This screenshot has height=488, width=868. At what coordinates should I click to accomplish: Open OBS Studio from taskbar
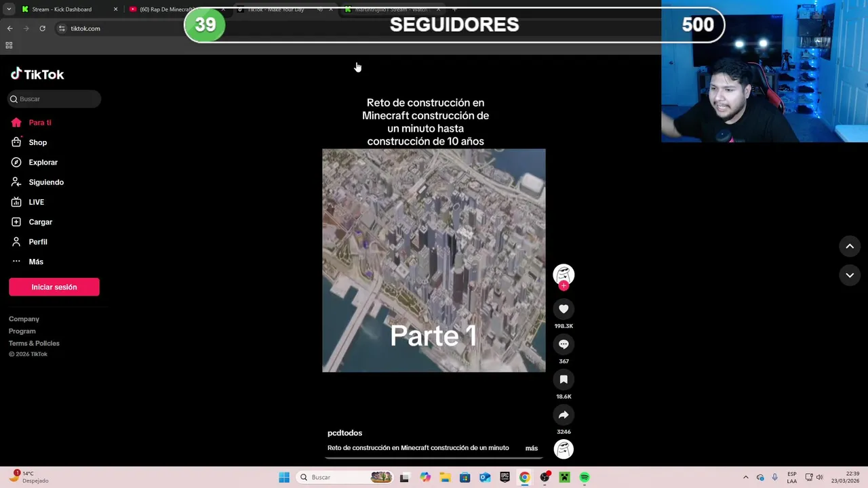coord(545,477)
